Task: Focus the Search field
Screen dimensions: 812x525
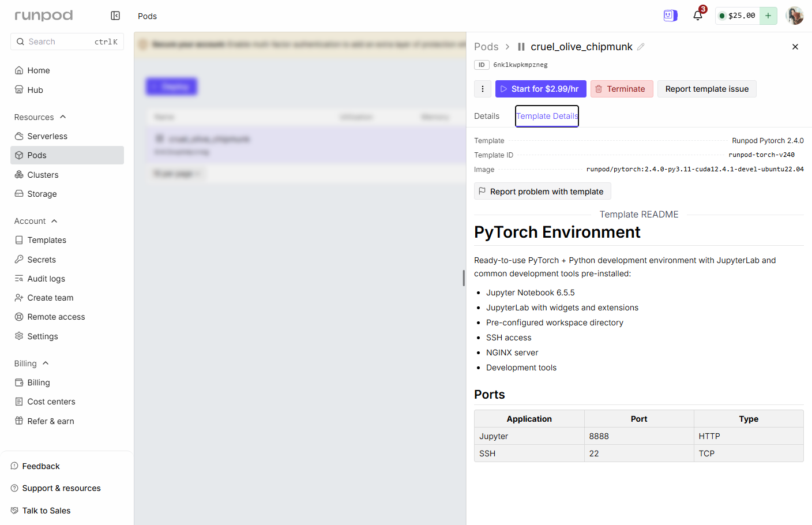Action: (67, 42)
